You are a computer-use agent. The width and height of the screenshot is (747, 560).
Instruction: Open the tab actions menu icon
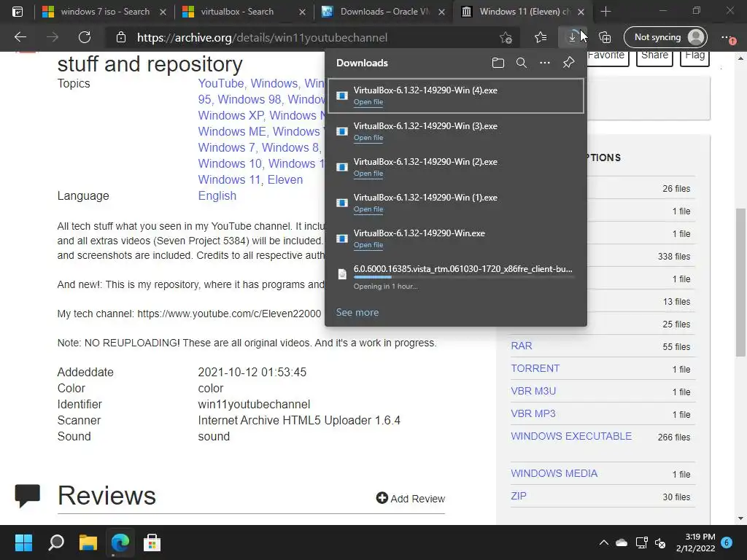click(18, 12)
